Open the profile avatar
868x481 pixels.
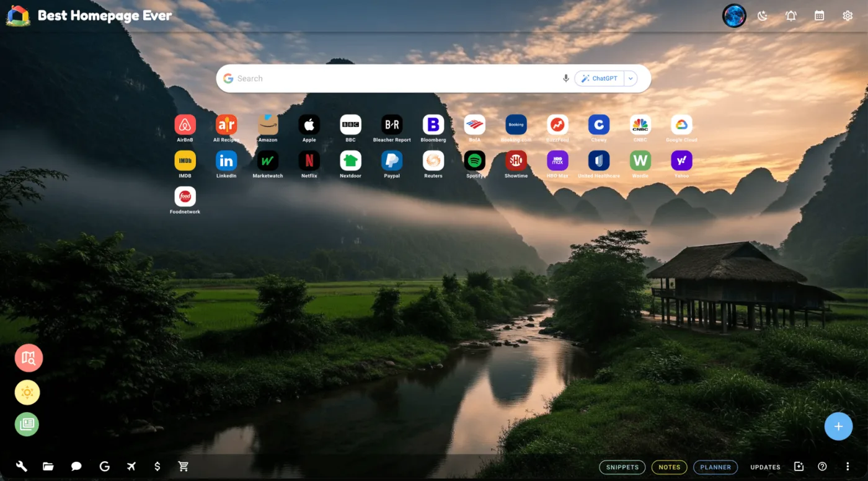[x=734, y=16]
